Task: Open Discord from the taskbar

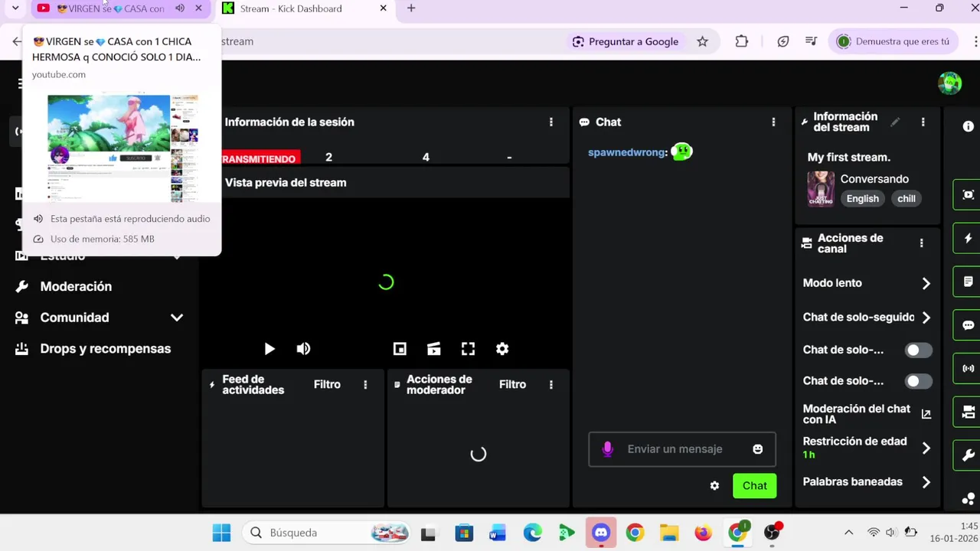Action: [601, 533]
